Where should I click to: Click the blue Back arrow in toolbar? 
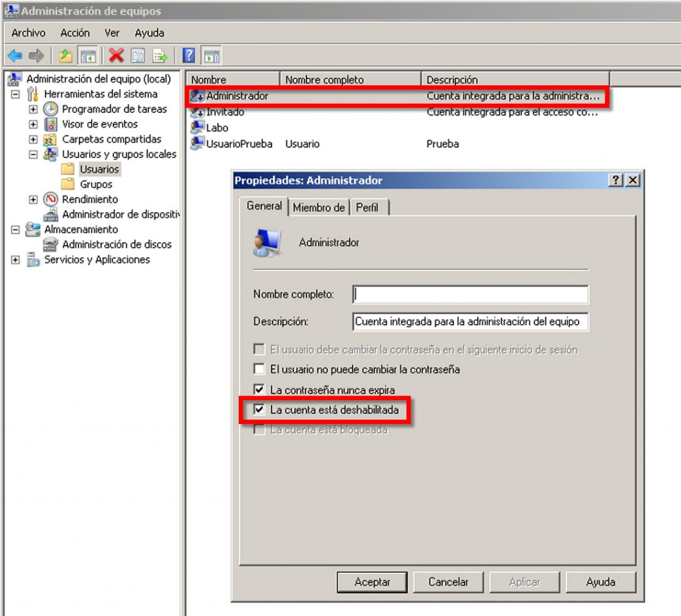[15, 55]
